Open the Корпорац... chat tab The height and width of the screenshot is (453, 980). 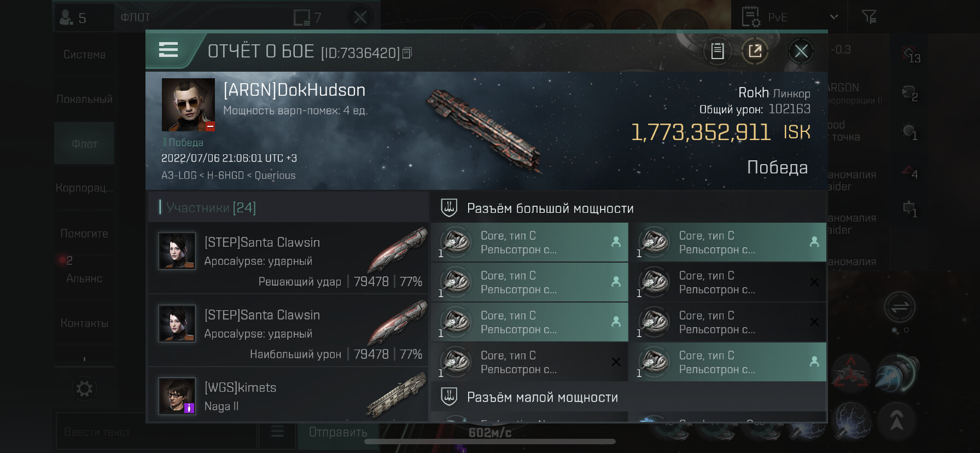click(x=84, y=188)
